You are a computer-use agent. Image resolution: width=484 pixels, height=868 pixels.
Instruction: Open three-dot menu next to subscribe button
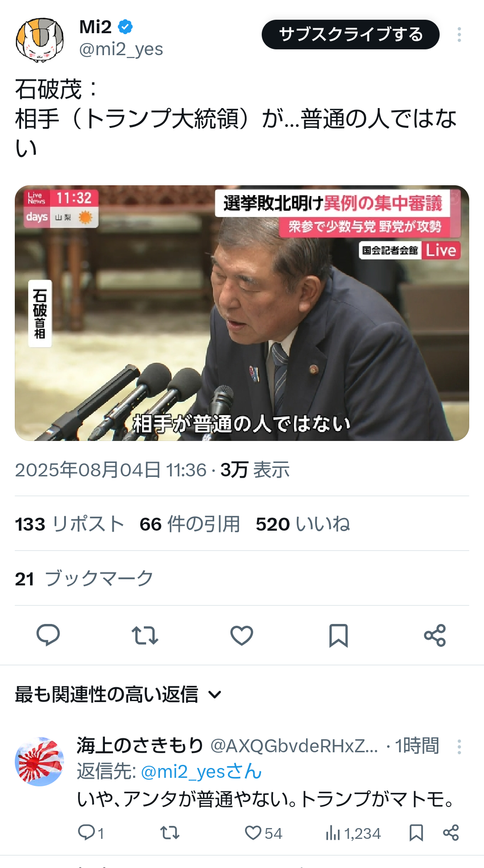point(459,35)
